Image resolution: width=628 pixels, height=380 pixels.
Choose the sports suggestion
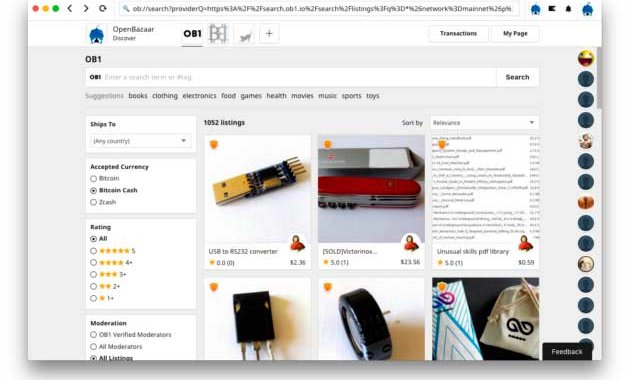[x=352, y=96]
